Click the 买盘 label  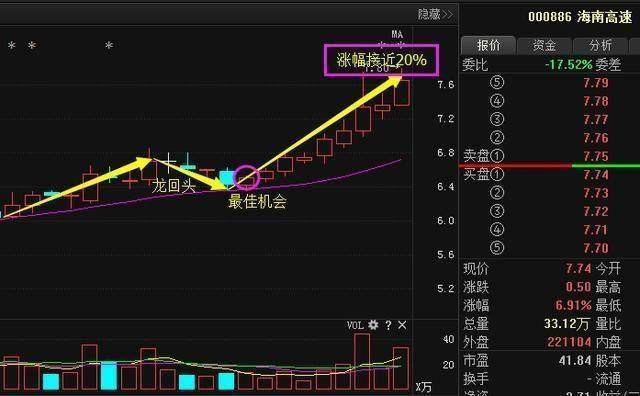pyautogui.click(x=476, y=175)
